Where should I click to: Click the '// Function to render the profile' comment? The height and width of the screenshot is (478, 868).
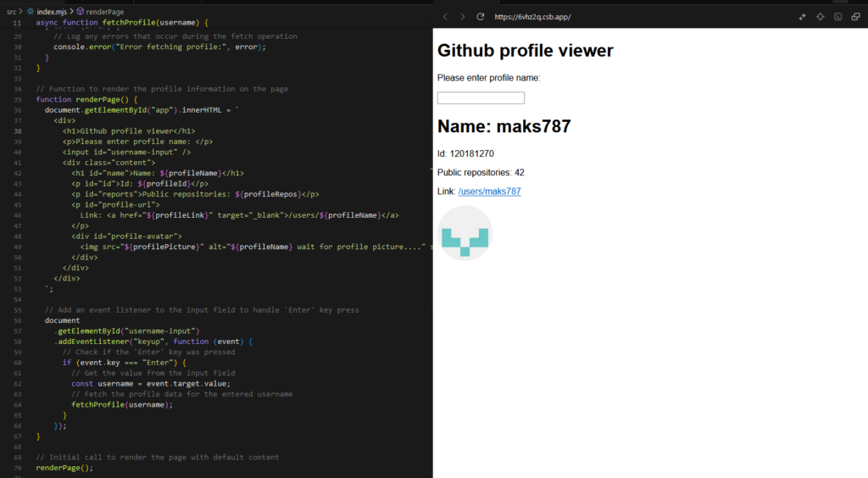click(162, 89)
